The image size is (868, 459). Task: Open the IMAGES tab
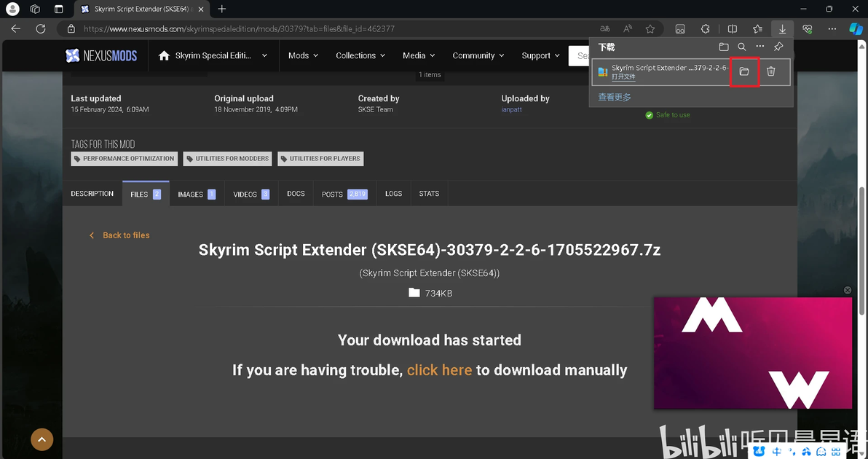(197, 194)
